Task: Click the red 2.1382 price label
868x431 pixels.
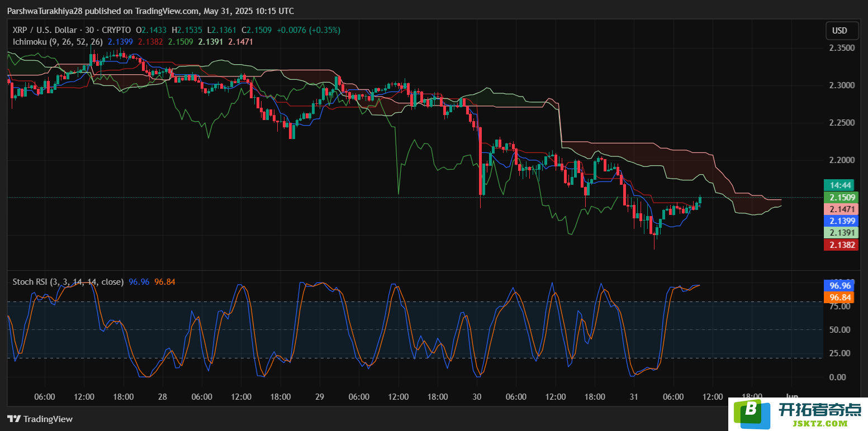Action: (842, 245)
